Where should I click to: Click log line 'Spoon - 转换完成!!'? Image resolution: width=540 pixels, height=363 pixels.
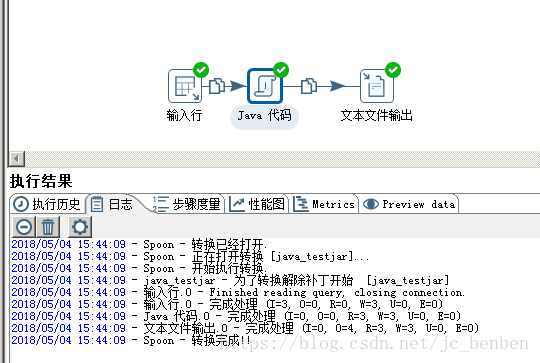131,341
